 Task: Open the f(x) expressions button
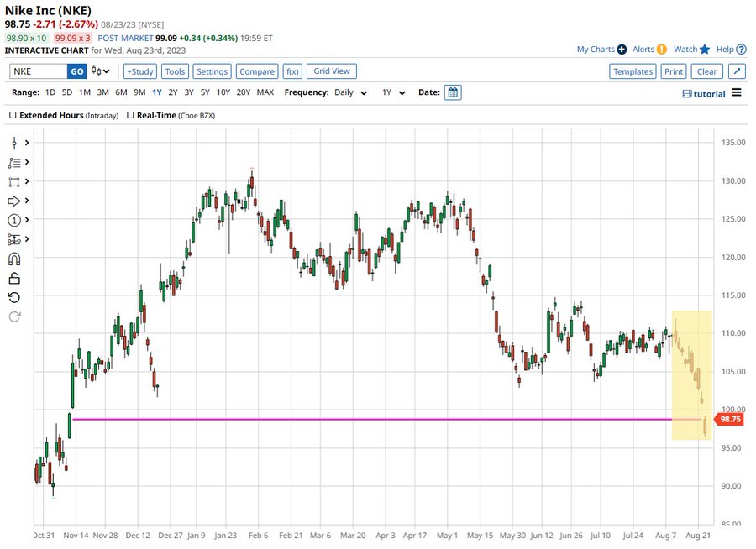point(292,71)
